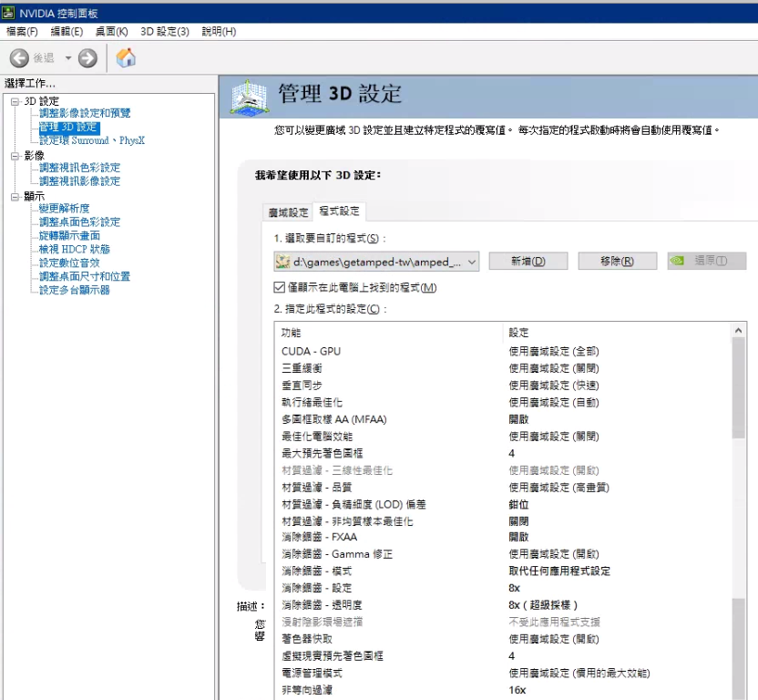The height and width of the screenshot is (700, 758).
Task: Select the 消除鋸齒 - 透明度 row
Action: [x=503, y=604]
